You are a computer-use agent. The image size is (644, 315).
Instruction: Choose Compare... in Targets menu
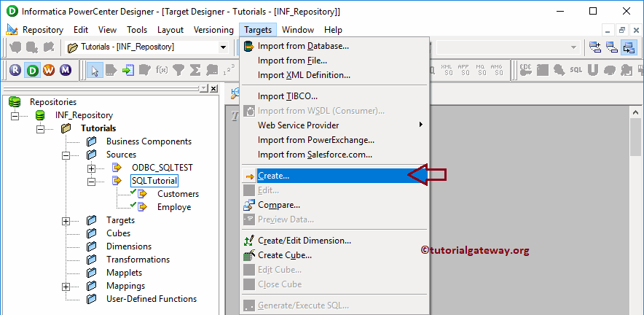[x=335, y=205]
